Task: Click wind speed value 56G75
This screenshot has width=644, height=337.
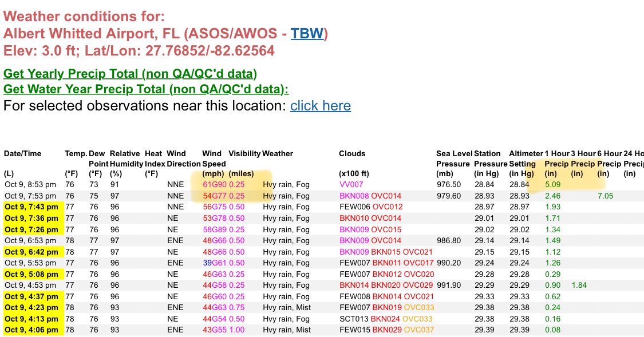Action: point(215,207)
